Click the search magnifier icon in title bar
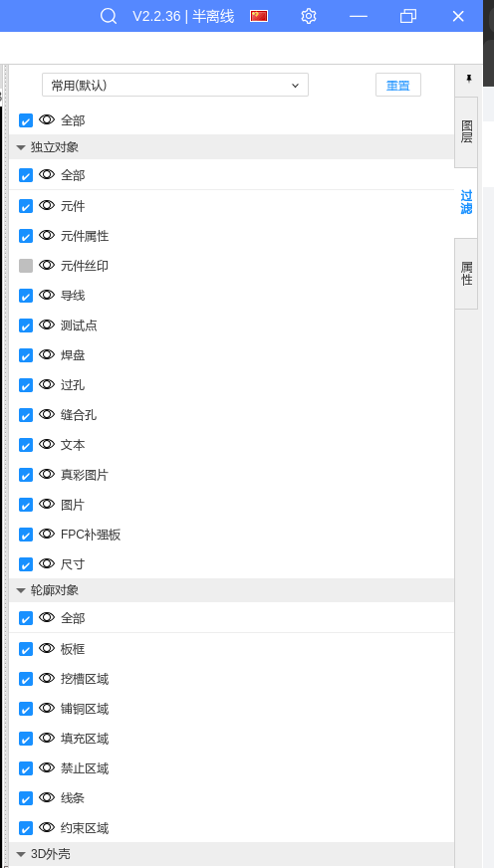 tap(109, 16)
